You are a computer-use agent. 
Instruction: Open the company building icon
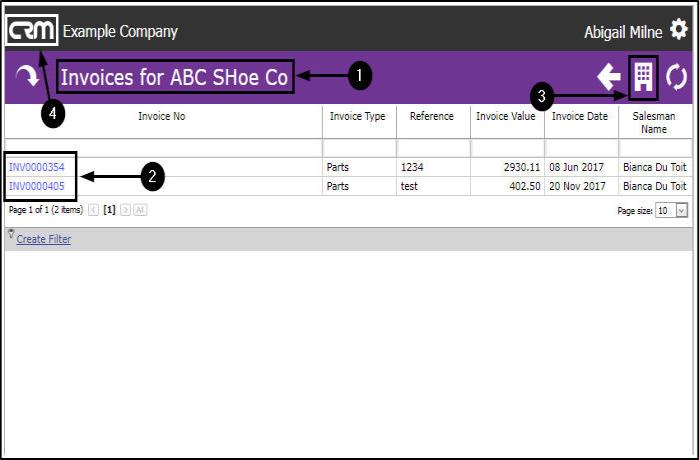[642, 77]
